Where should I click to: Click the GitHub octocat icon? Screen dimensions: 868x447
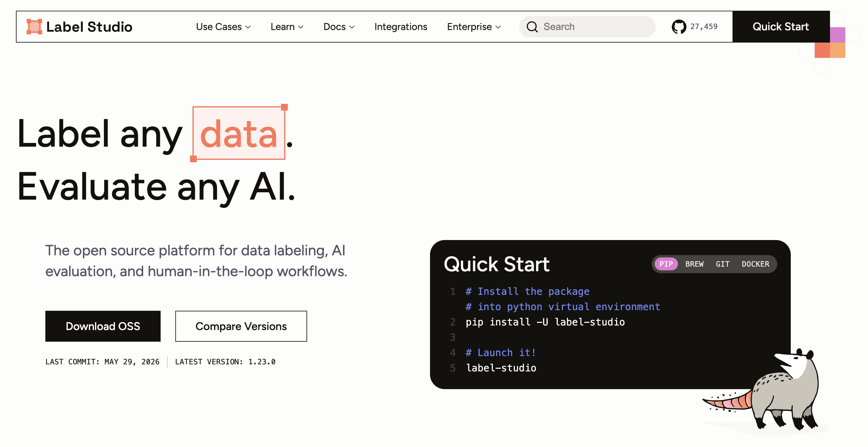(x=679, y=27)
